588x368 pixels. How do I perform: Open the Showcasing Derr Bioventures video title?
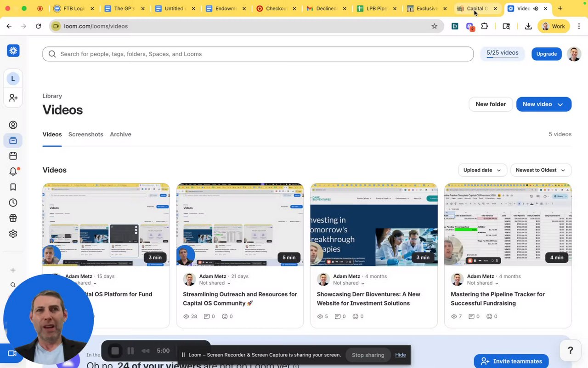[368, 299]
